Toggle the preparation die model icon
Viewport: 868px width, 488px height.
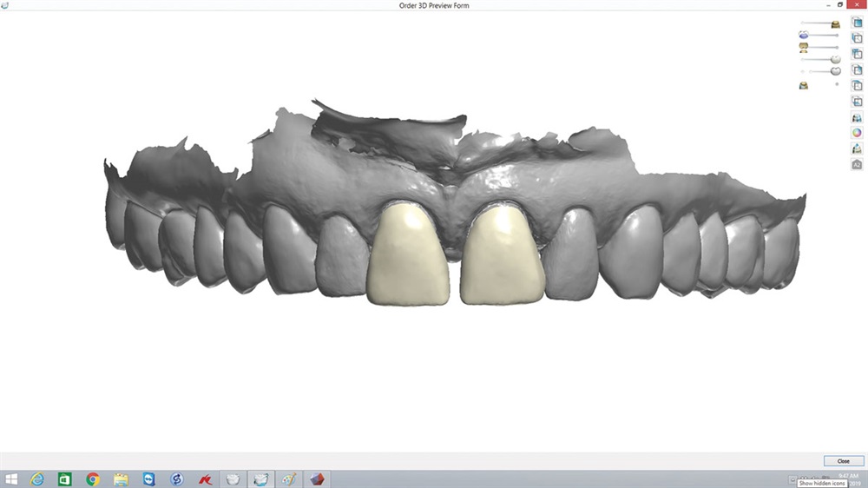coord(804,48)
